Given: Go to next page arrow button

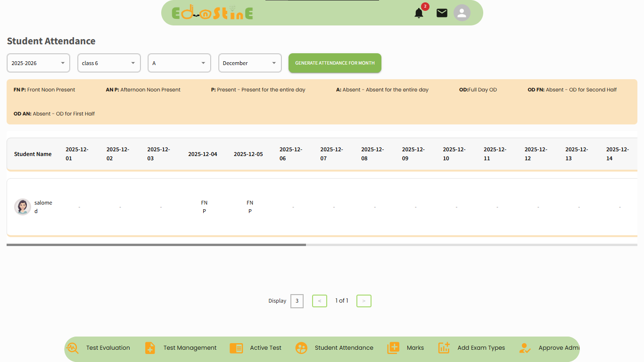Looking at the screenshot, I should coord(363,301).
